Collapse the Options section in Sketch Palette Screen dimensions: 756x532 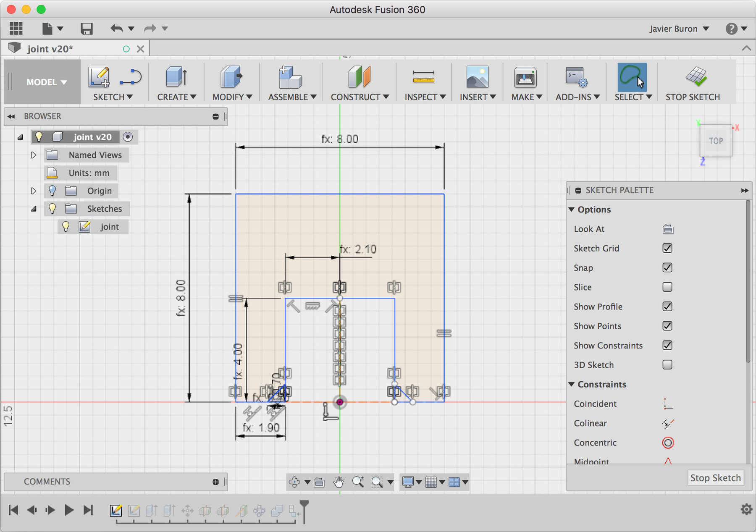(571, 210)
